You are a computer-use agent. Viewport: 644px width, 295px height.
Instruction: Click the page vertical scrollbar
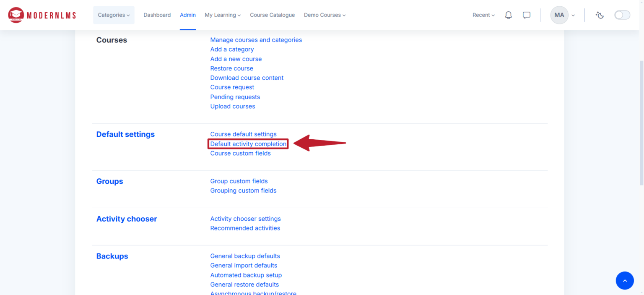click(x=641, y=122)
